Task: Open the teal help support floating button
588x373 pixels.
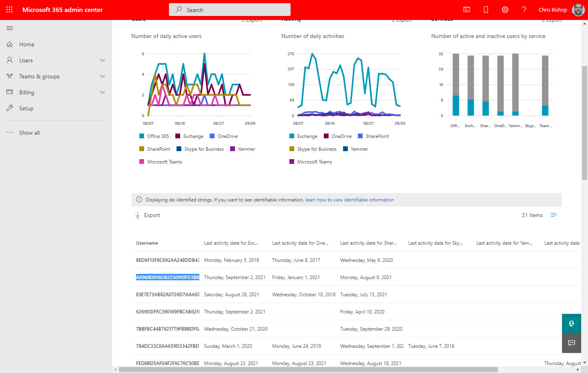Action: tap(572, 323)
